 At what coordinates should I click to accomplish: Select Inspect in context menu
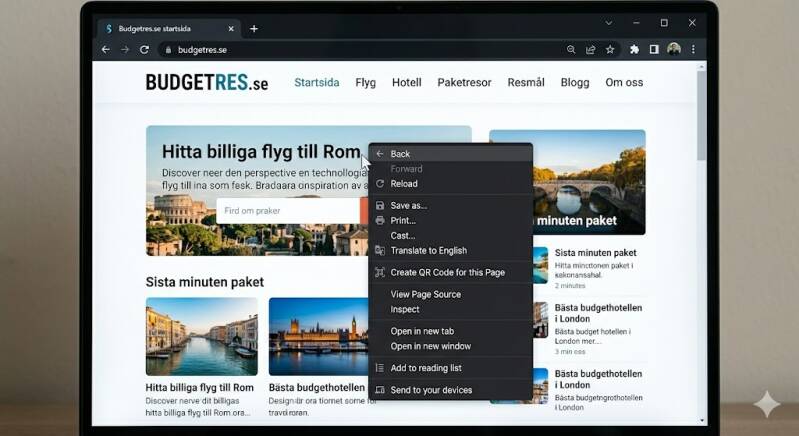pyautogui.click(x=450, y=309)
